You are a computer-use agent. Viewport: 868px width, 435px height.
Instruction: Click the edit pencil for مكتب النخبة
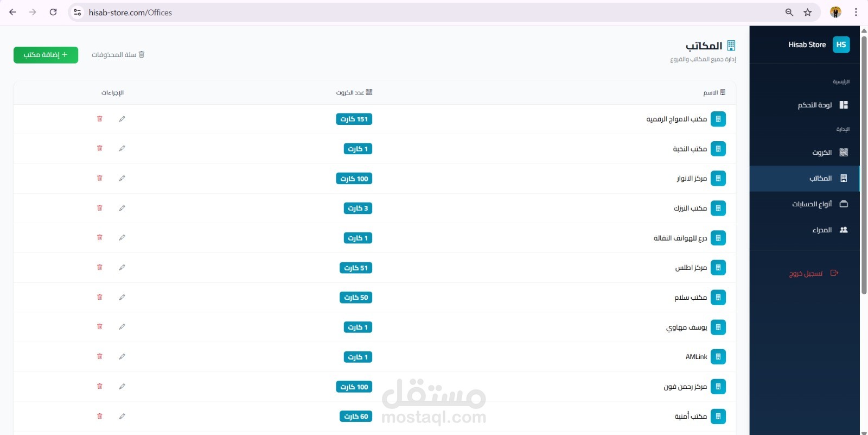pyautogui.click(x=122, y=148)
